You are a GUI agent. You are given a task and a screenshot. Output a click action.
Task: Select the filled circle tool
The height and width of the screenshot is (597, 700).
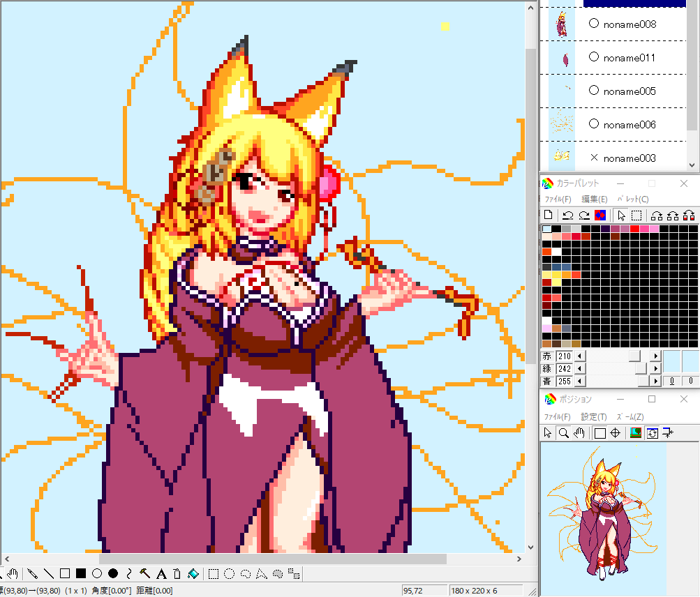coord(113,573)
